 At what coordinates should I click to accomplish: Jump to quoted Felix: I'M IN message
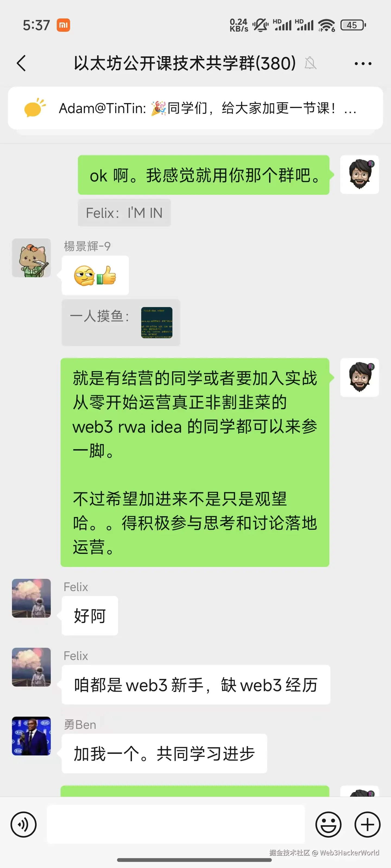[124, 213]
